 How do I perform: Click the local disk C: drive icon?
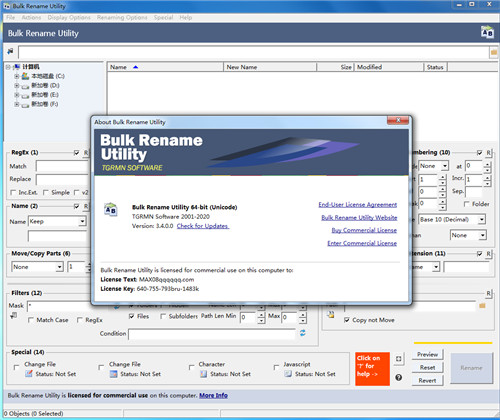pyautogui.click(x=25, y=76)
